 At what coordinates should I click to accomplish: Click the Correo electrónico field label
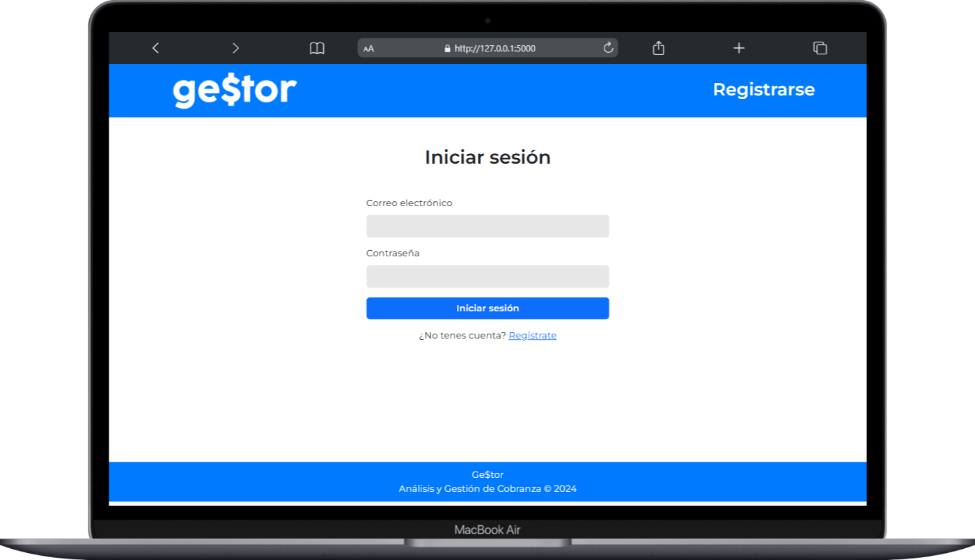(x=409, y=203)
